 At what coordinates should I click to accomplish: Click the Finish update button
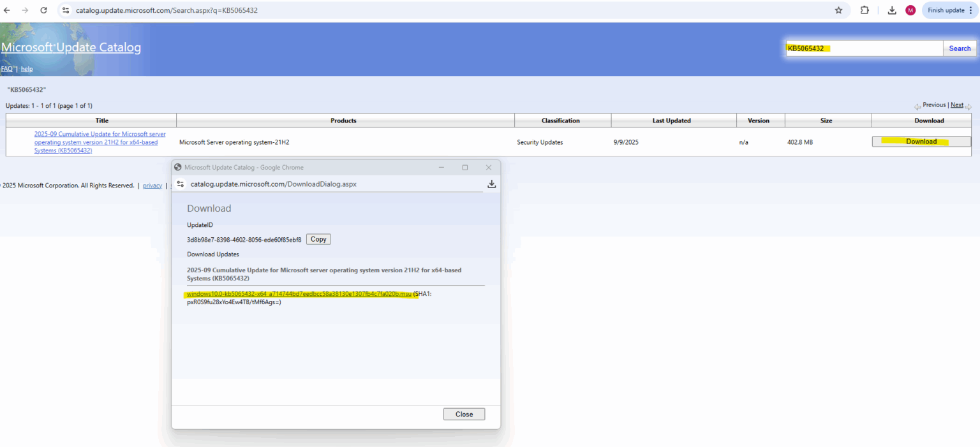point(950,10)
